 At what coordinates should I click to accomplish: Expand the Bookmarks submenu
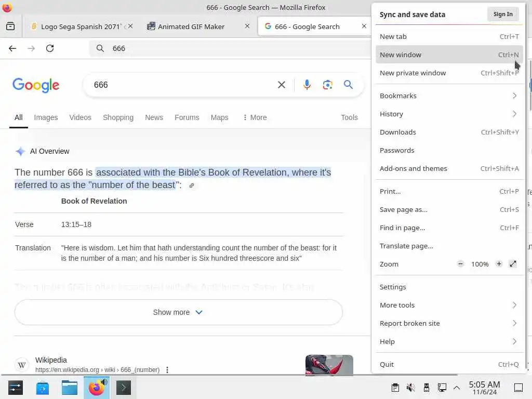point(449,96)
